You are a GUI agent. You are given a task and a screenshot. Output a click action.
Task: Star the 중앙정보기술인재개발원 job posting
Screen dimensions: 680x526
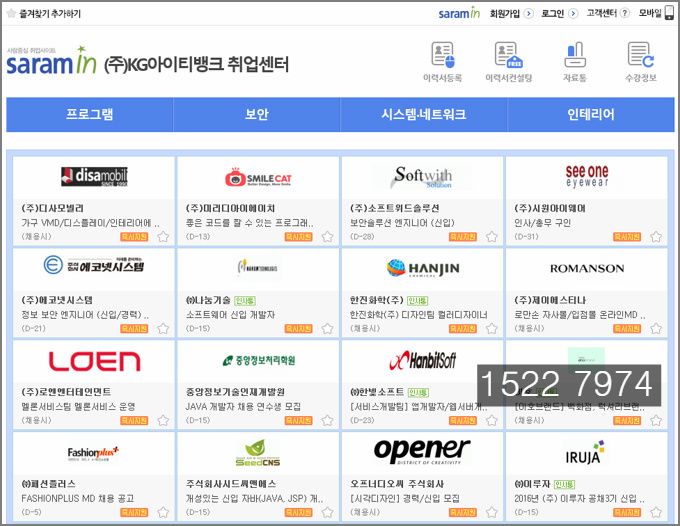tap(327, 421)
